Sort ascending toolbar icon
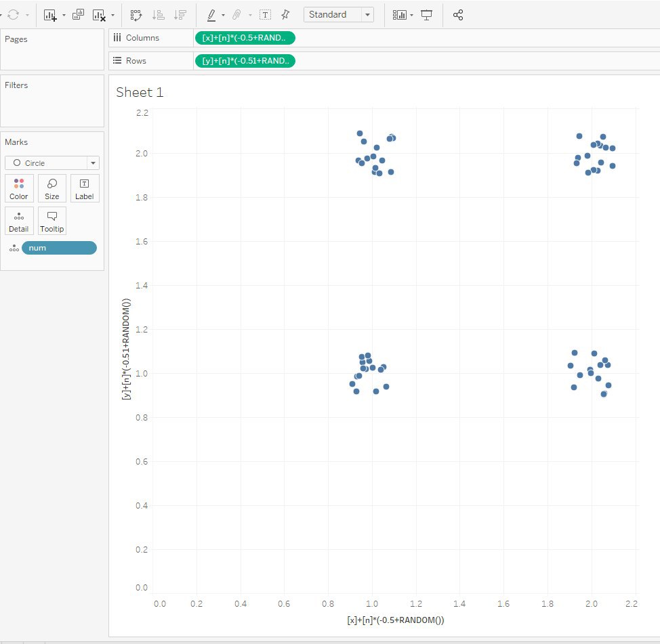The height and width of the screenshot is (644, 660). pyautogui.click(x=159, y=15)
